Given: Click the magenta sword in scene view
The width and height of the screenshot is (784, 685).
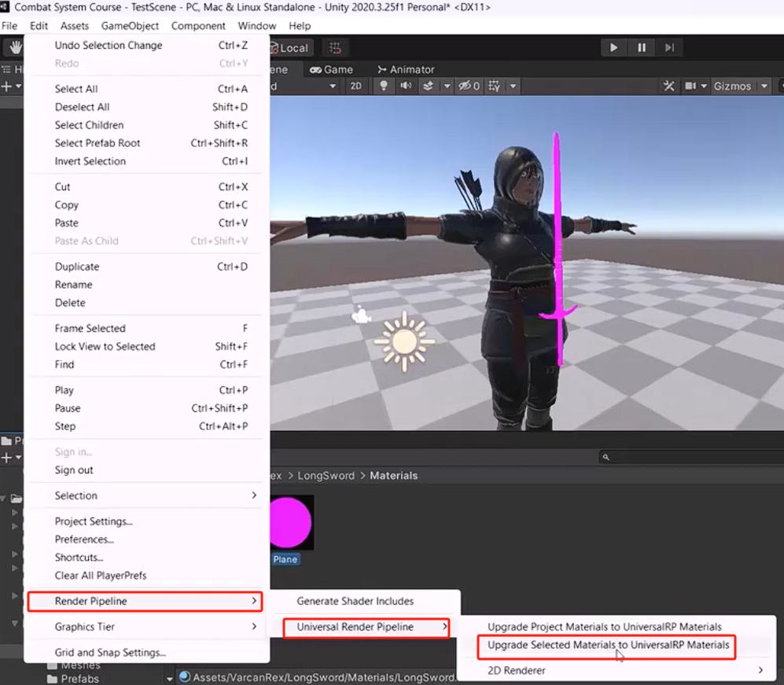Looking at the screenshot, I should 558,250.
